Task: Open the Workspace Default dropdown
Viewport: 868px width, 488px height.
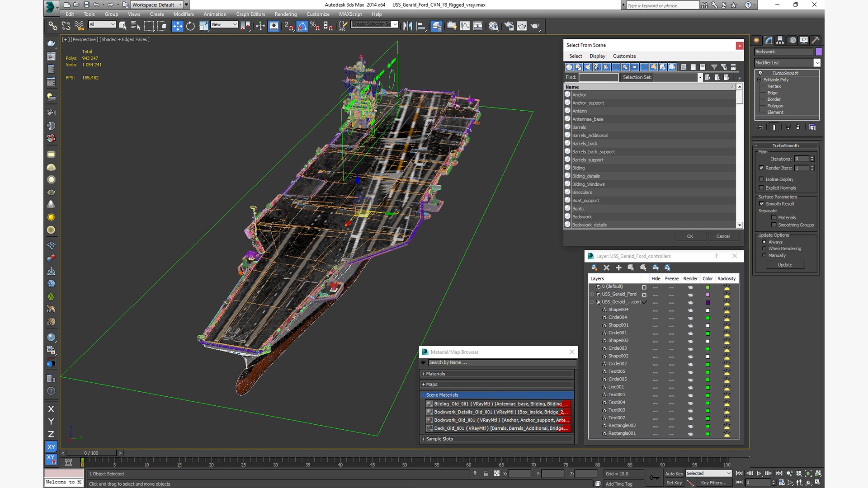Action: [x=157, y=5]
